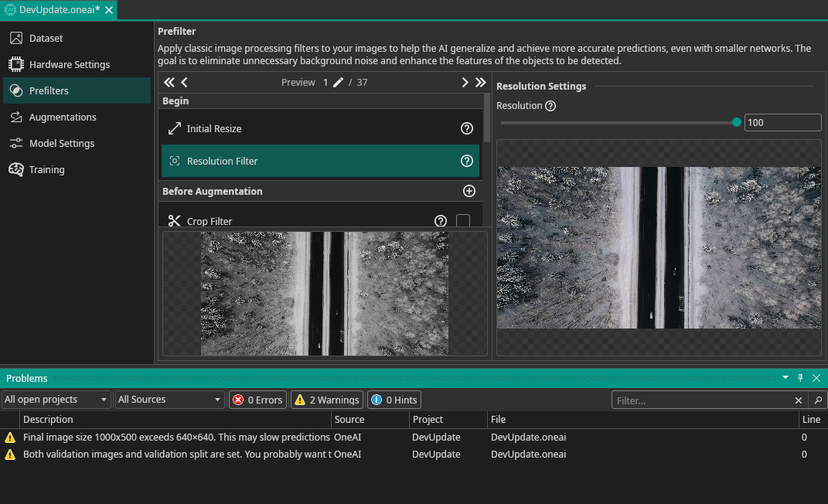Jump to last preview image
The image size is (828, 504).
[480, 83]
